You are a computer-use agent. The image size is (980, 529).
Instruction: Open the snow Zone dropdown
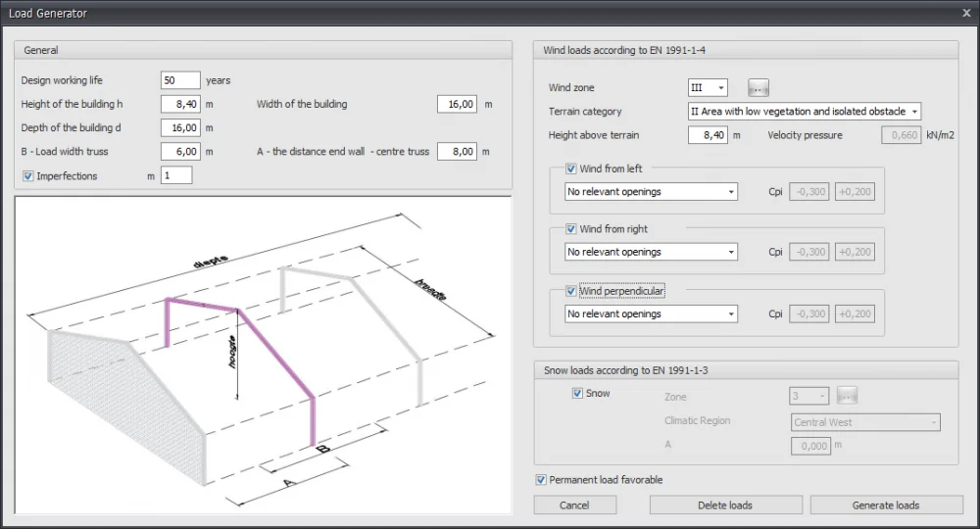809,396
